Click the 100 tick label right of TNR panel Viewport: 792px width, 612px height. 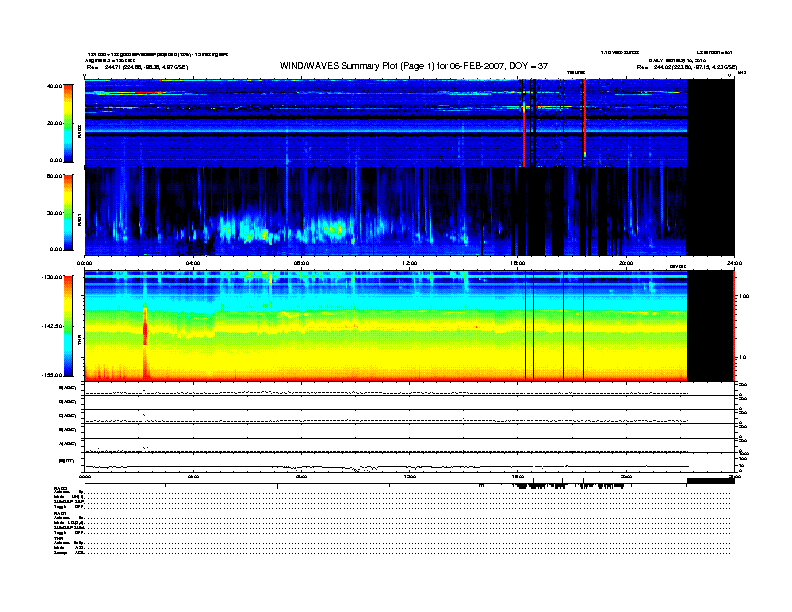[x=743, y=297]
